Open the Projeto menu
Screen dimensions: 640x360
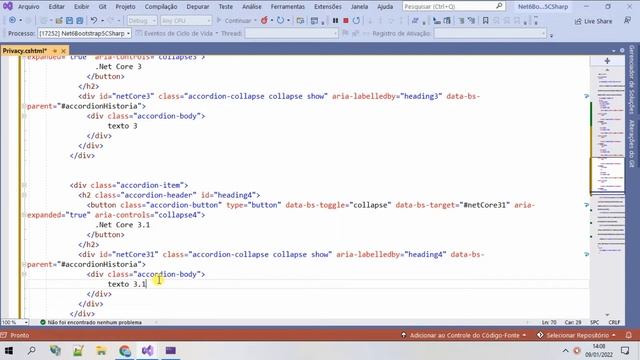coord(125,7)
